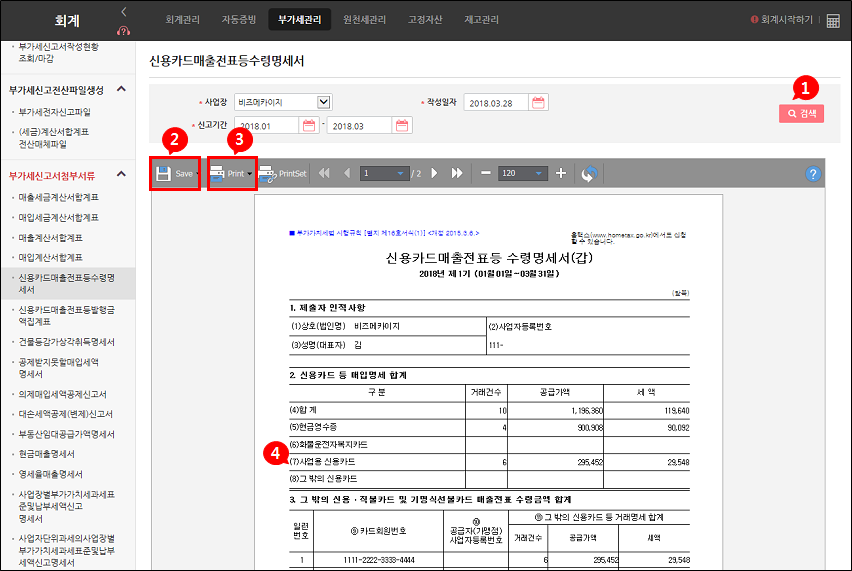Open 회계관리 top menu

pyautogui.click(x=183, y=20)
